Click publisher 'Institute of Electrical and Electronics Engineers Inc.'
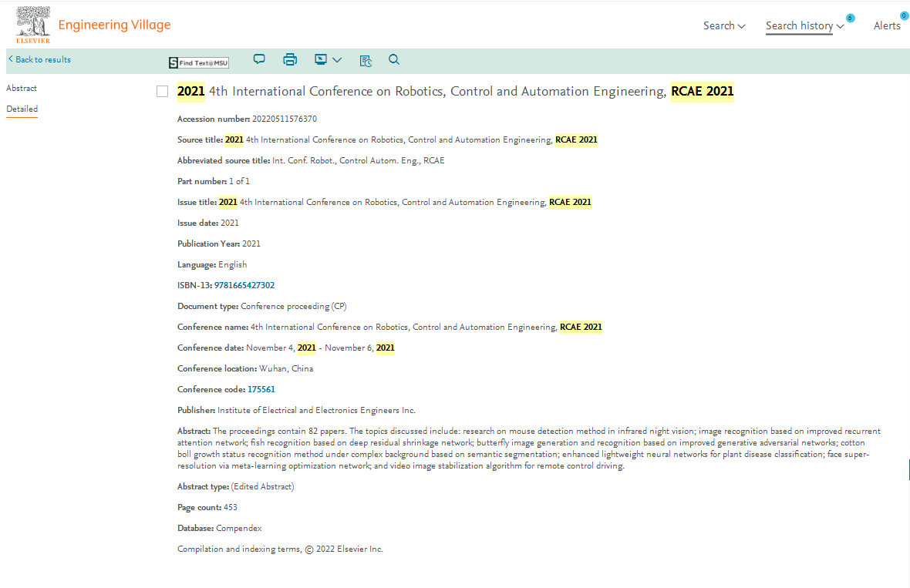This screenshot has width=910, height=588. (316, 411)
